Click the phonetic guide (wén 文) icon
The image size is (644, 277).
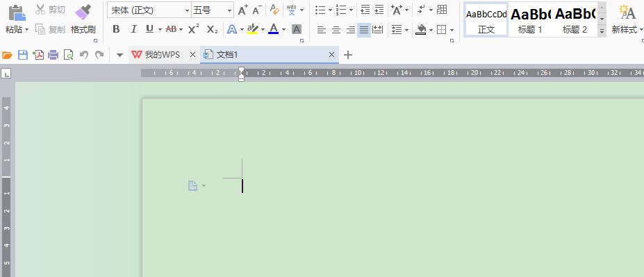(x=291, y=10)
